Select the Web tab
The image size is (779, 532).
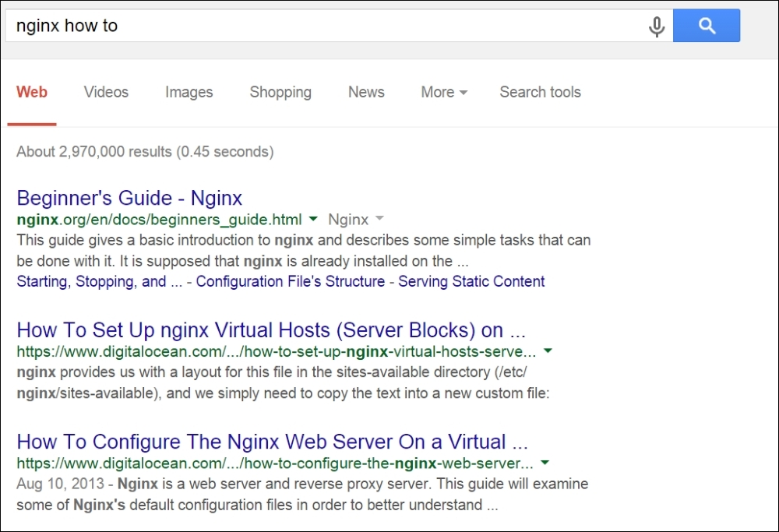click(31, 92)
